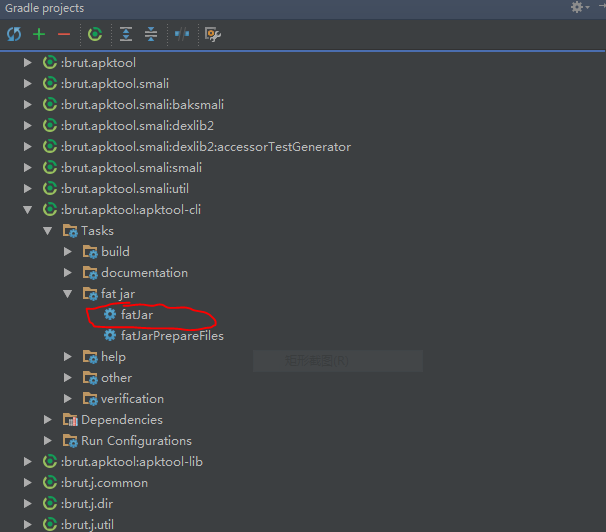Open Gradle settings wrench icon
606x532 pixels.
213,34
